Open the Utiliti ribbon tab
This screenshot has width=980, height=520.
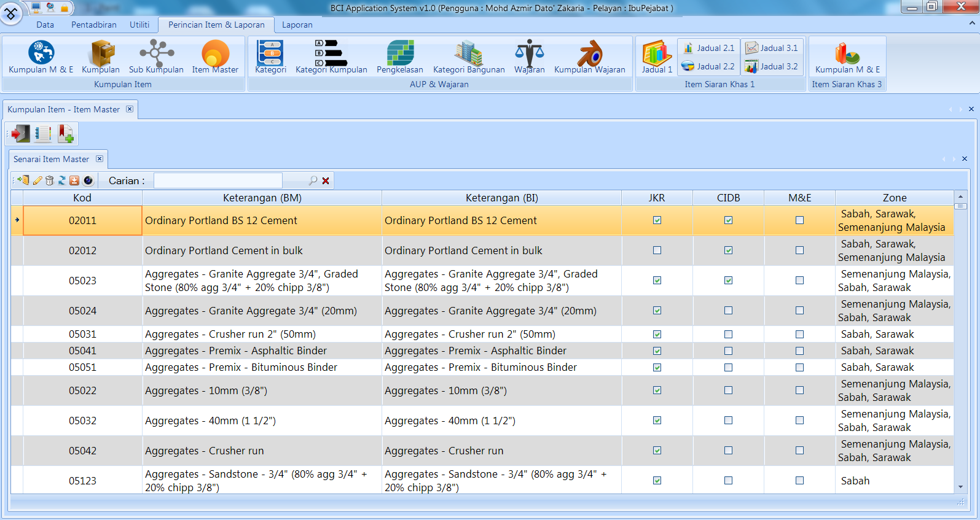[x=139, y=25]
